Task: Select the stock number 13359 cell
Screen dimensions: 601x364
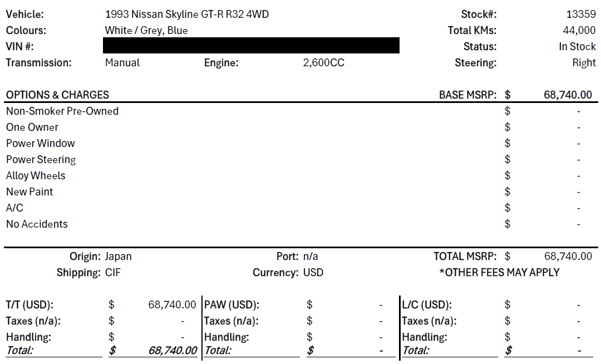Action: point(581,14)
